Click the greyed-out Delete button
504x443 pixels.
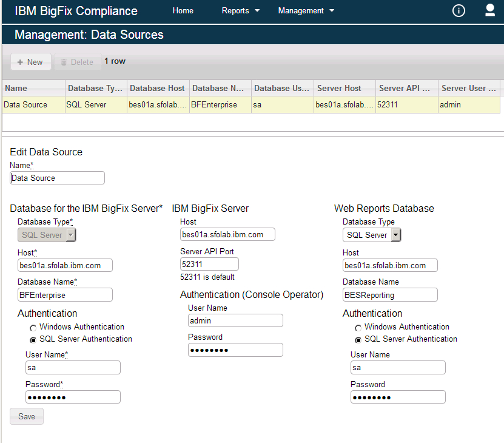coord(77,62)
